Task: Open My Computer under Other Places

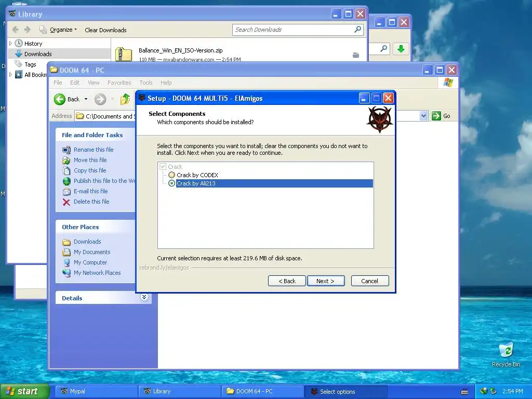Action: click(90, 262)
